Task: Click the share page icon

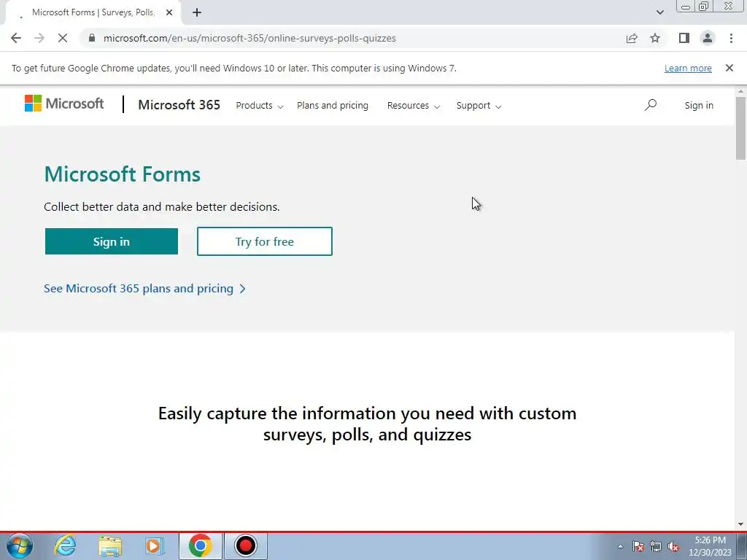Action: click(x=632, y=38)
